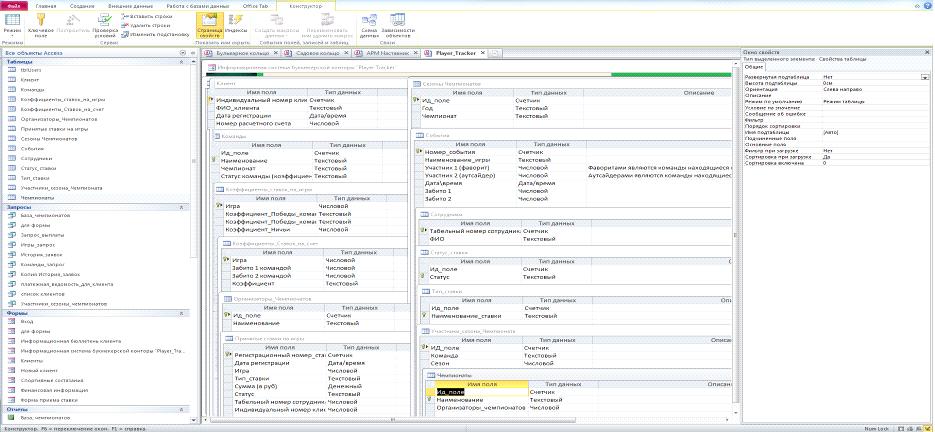Open the Все объекты Access dropdown menu
Viewport: 935px width, 432px height.
[x=181, y=51]
